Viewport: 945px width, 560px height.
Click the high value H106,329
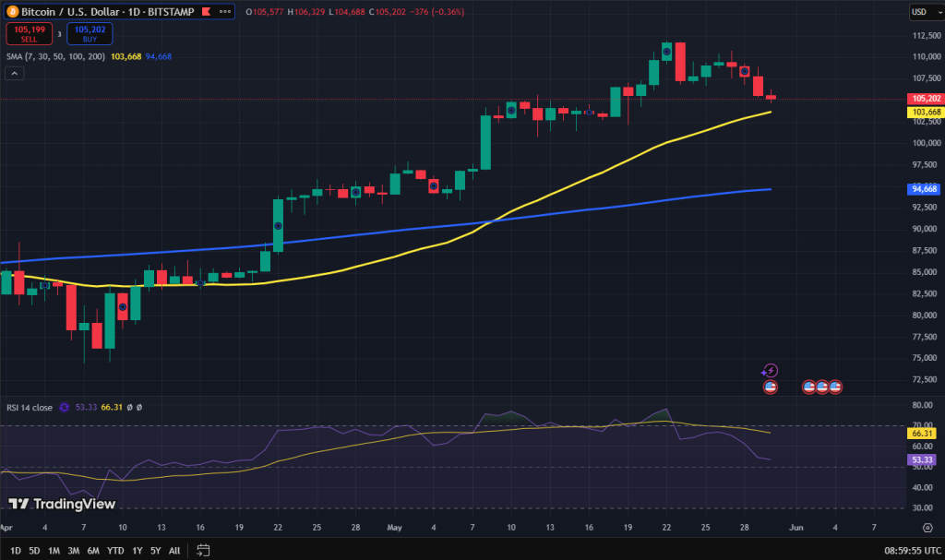[306, 11]
